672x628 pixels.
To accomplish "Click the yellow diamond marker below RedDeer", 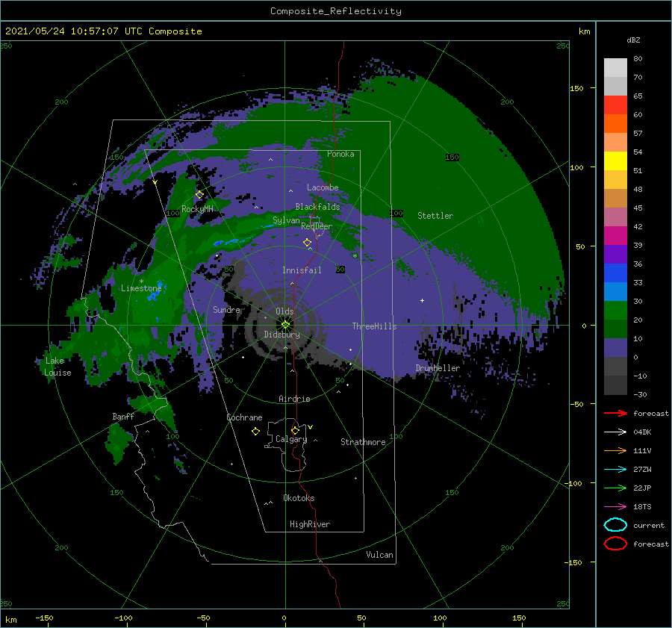I will tap(308, 243).
